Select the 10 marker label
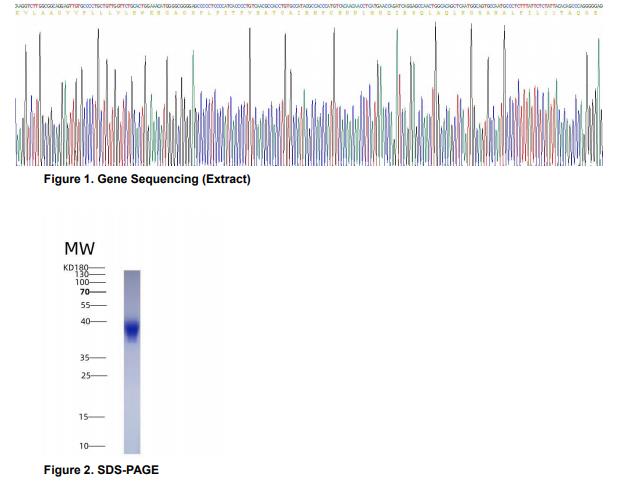628x483 pixels. click(85, 445)
